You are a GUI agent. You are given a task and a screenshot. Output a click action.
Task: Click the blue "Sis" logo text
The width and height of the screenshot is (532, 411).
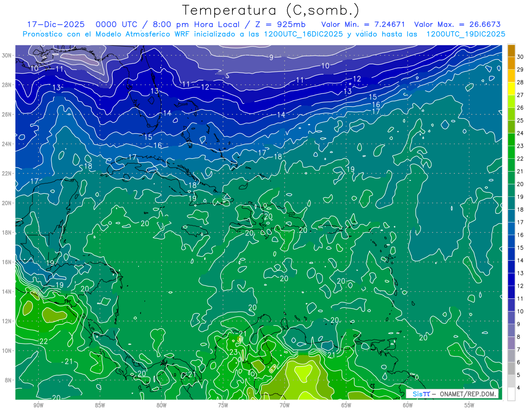point(417,394)
